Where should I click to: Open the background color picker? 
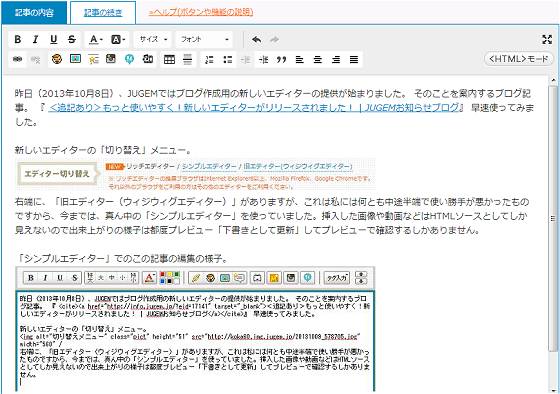[x=118, y=39]
